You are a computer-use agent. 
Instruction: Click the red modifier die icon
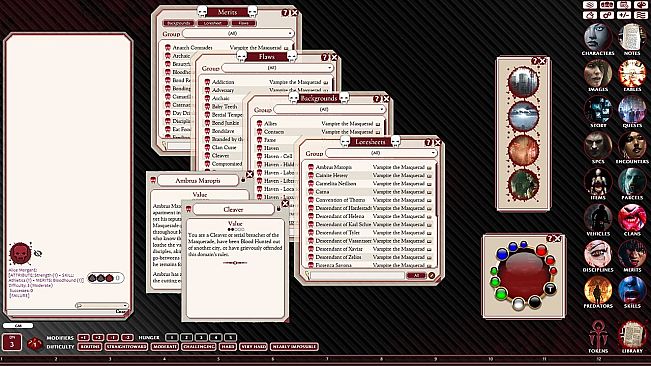[x=34, y=343]
